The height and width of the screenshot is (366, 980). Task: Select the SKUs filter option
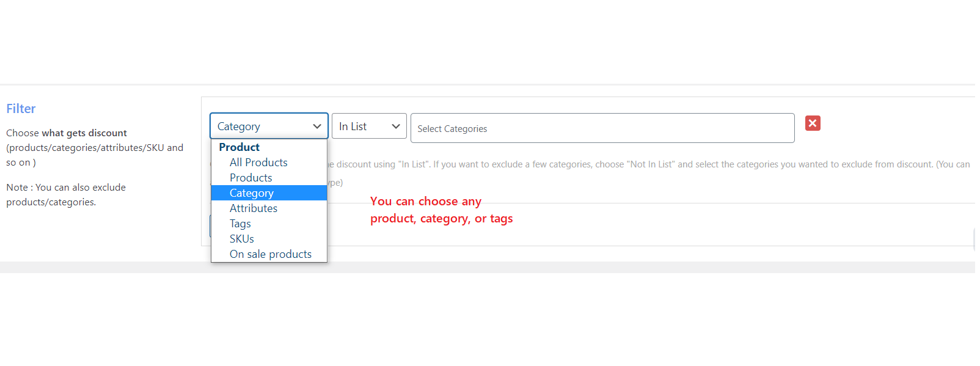[242, 239]
